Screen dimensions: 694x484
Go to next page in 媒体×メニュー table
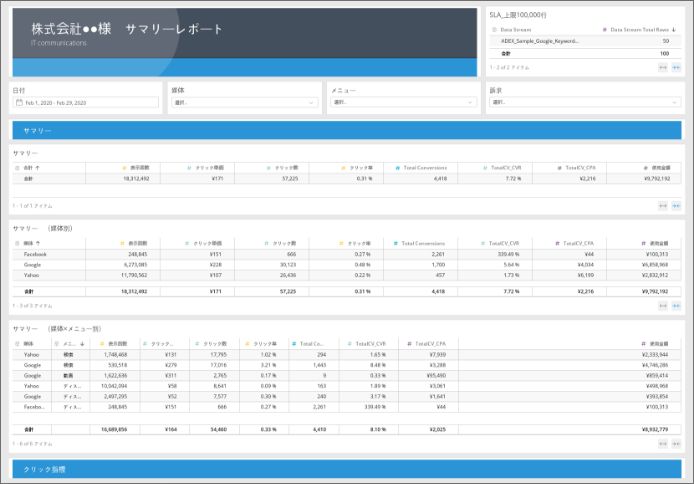[x=676, y=444]
